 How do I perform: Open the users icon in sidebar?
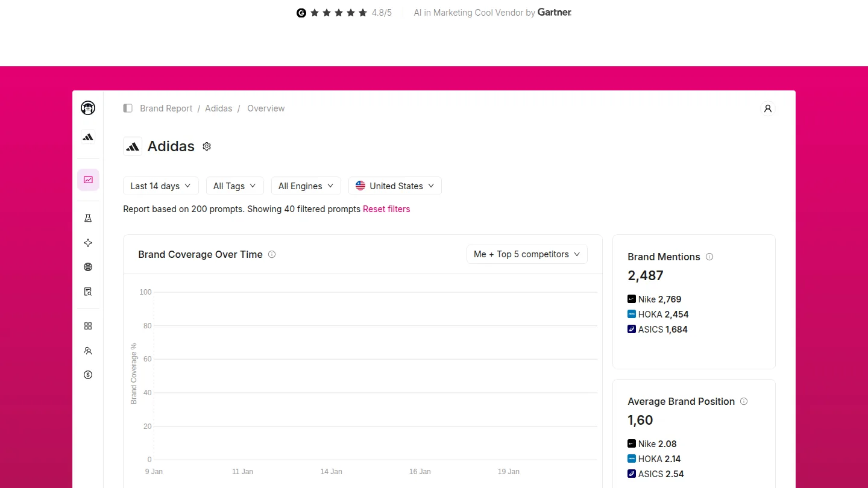(x=88, y=351)
